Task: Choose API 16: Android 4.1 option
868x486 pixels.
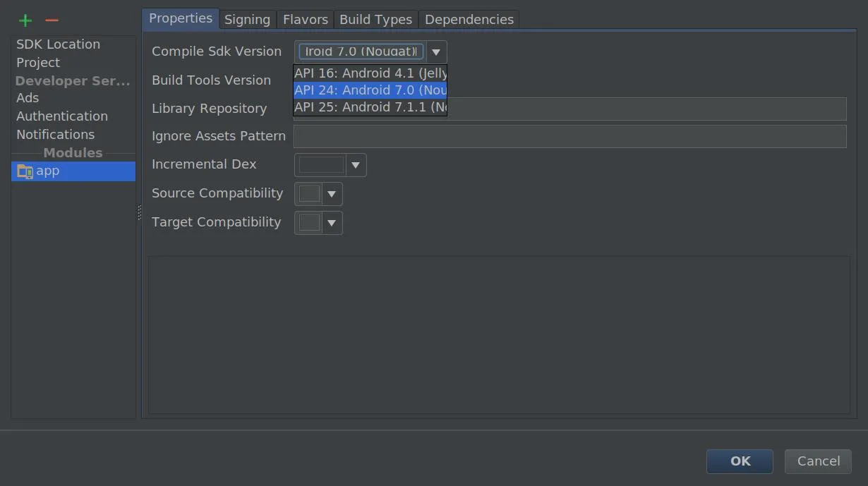Action: click(x=370, y=73)
